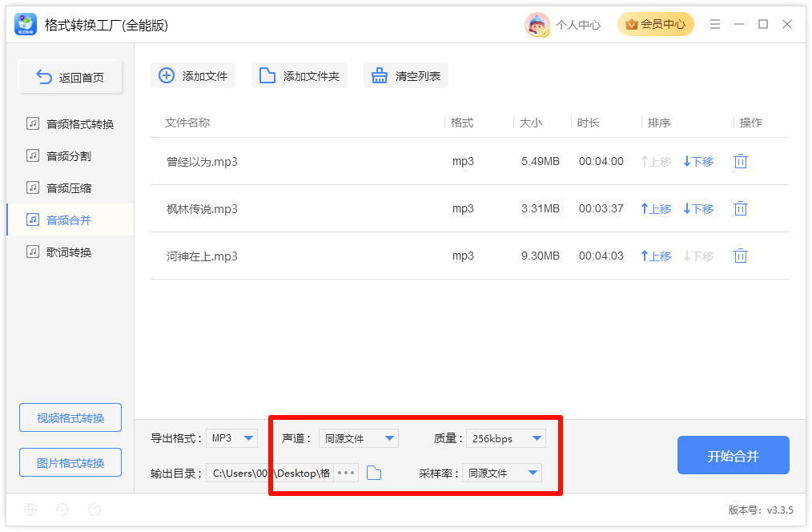The height and width of the screenshot is (532, 812).
Task: Select 音频合并 in sidebar
Action: (x=70, y=220)
